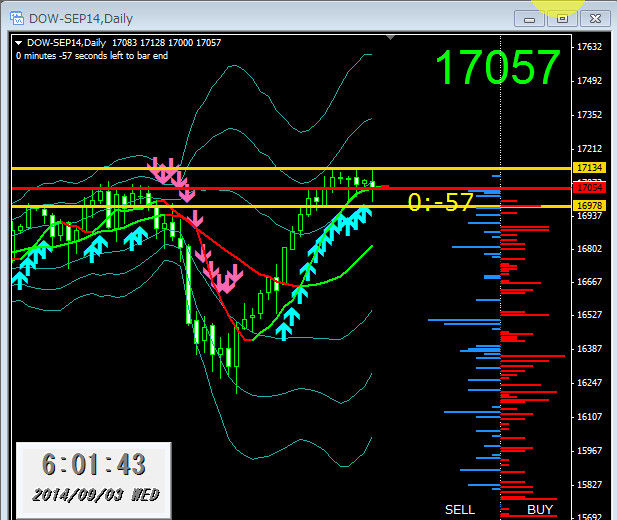This screenshot has height=520, width=617.
Task: Click the large green 17057 price display
Action: [498, 67]
